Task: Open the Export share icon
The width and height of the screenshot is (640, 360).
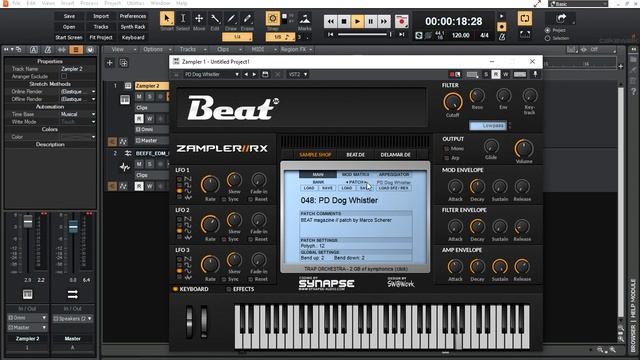Action: (561, 18)
